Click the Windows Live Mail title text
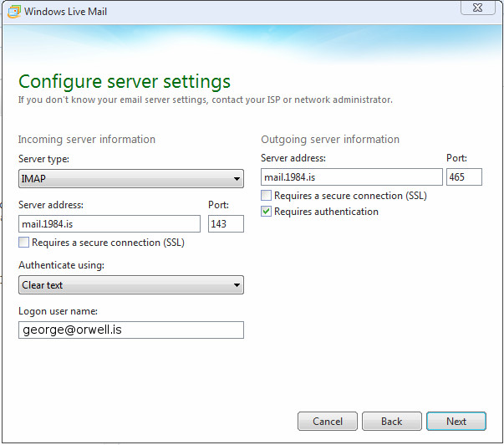The height and width of the screenshot is (445, 504). (x=65, y=12)
